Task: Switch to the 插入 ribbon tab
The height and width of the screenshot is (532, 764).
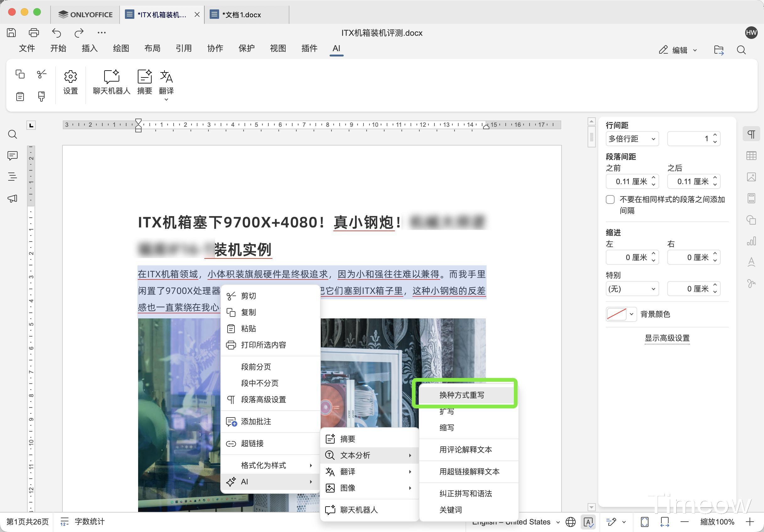Action: pos(89,49)
